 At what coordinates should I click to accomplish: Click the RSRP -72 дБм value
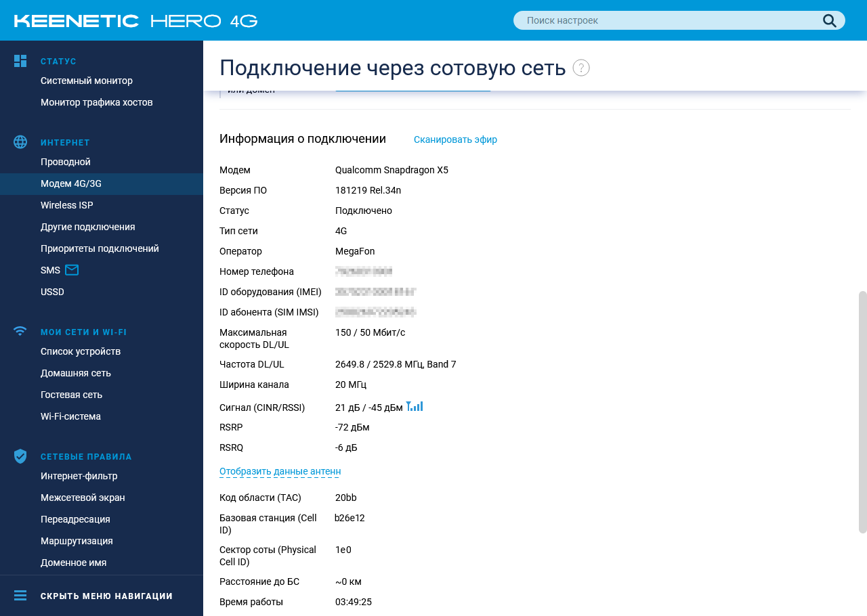point(352,427)
